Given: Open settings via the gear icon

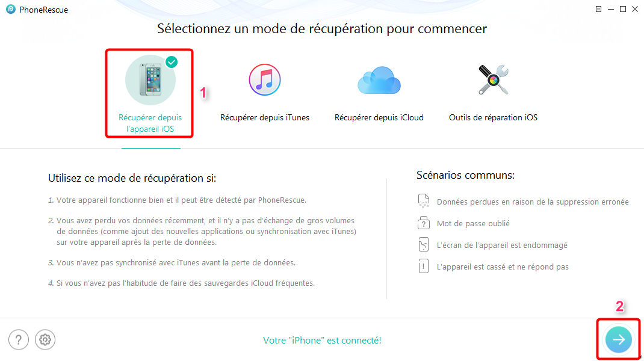Looking at the screenshot, I should point(45,340).
